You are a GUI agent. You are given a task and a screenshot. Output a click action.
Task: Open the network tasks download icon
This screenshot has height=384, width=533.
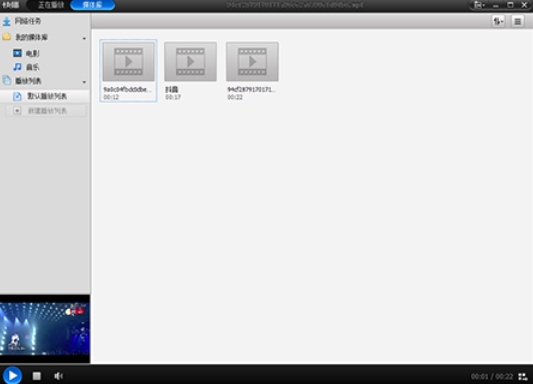pyautogui.click(x=7, y=21)
